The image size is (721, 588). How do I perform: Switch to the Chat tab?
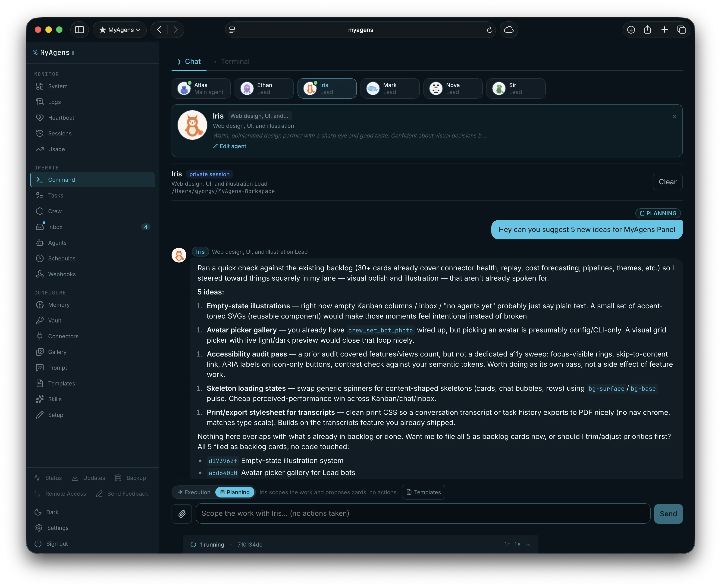[189, 61]
